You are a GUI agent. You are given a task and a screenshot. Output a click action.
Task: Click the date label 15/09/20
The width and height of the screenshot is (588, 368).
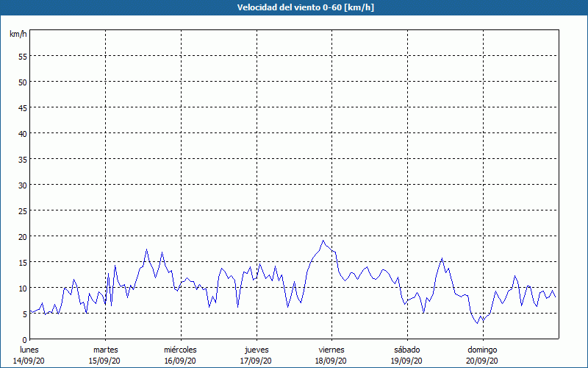(104, 361)
